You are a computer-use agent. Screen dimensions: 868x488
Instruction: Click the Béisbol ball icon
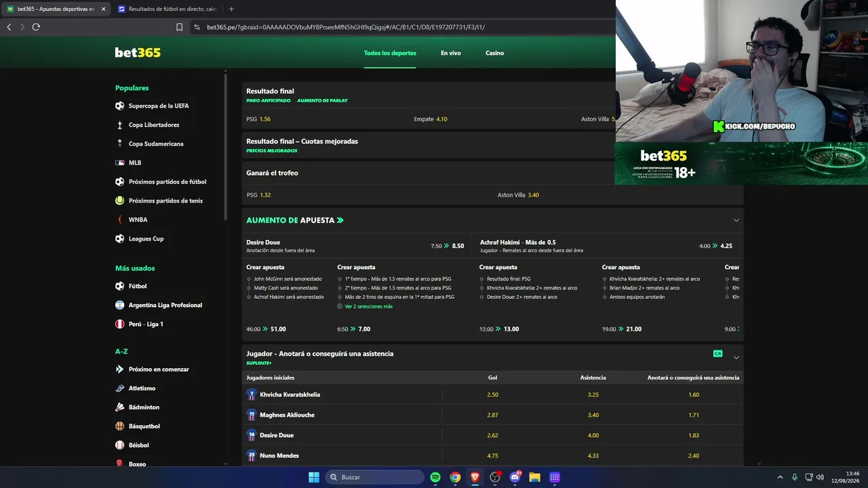tap(119, 445)
